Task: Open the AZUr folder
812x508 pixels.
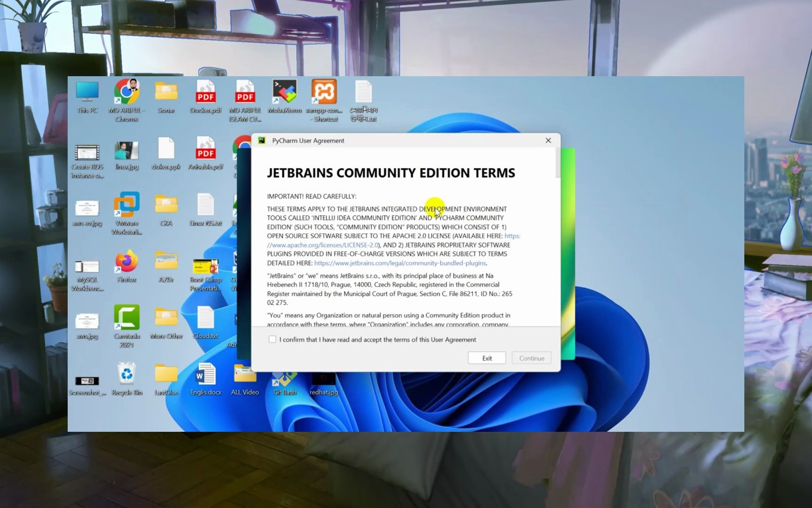Action: (166, 267)
